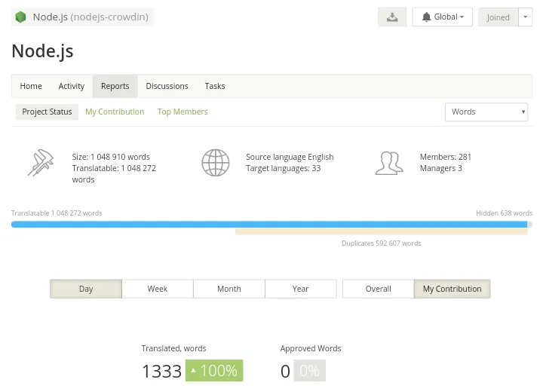Click the translated words count 1333
The height and width of the screenshot is (392, 543).
(161, 371)
